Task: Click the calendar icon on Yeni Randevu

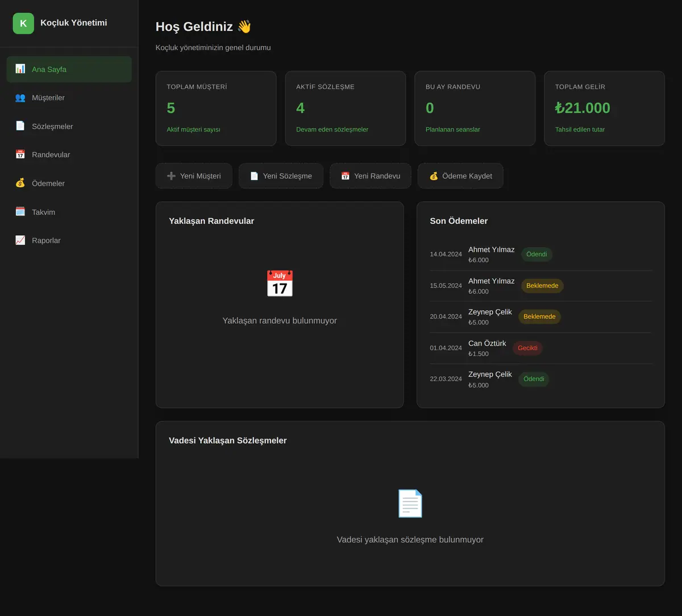Action: tap(345, 176)
